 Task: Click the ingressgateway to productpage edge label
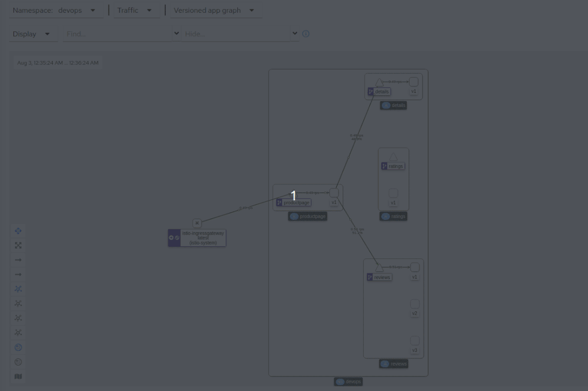[246, 208]
